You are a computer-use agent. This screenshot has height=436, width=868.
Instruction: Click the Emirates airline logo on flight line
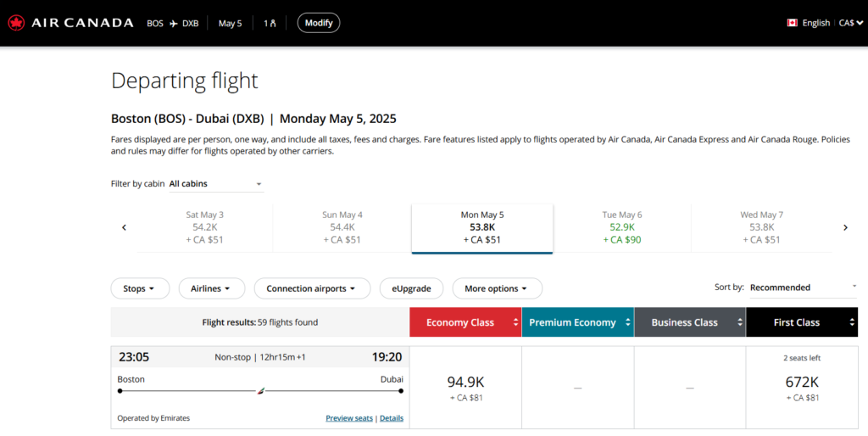click(x=261, y=391)
